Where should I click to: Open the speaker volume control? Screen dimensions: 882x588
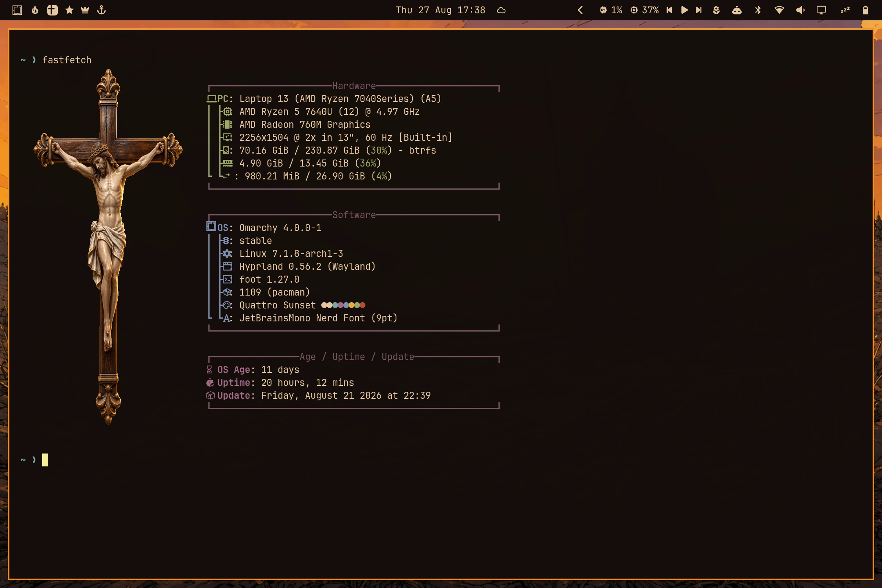pos(800,10)
